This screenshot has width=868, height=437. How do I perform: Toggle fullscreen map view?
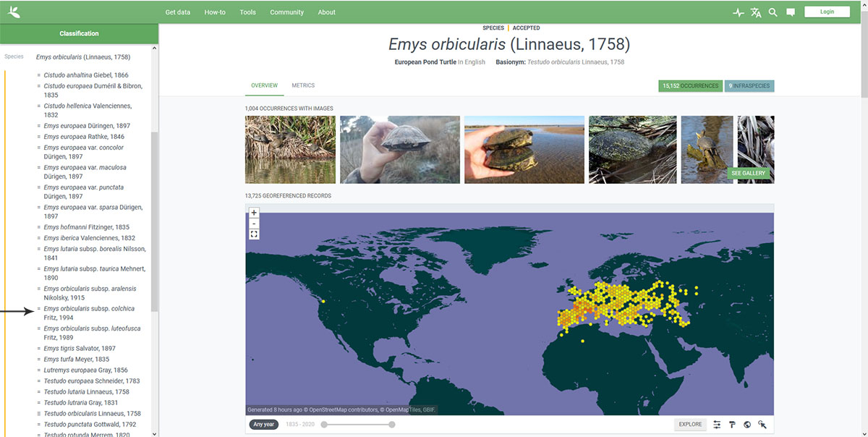(254, 234)
